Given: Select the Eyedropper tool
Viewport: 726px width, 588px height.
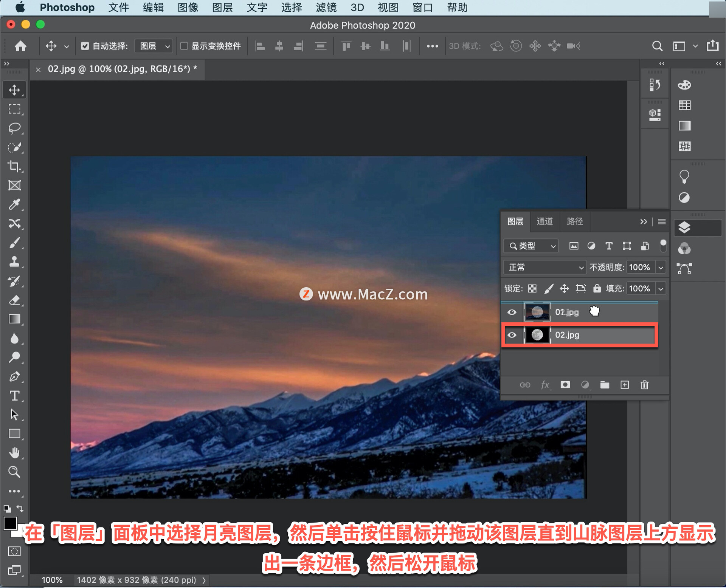Looking at the screenshot, I should tap(14, 204).
